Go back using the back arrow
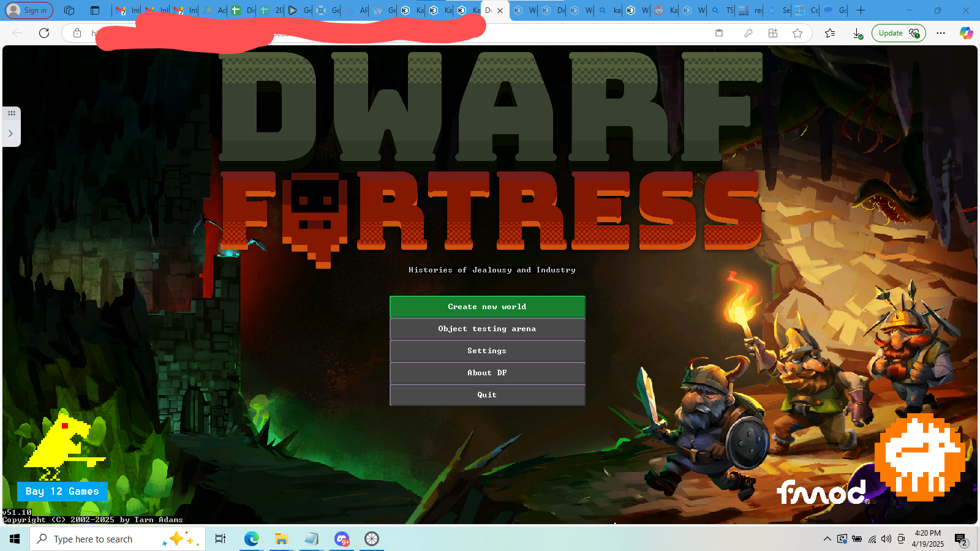Image resolution: width=980 pixels, height=551 pixels. coord(17,33)
